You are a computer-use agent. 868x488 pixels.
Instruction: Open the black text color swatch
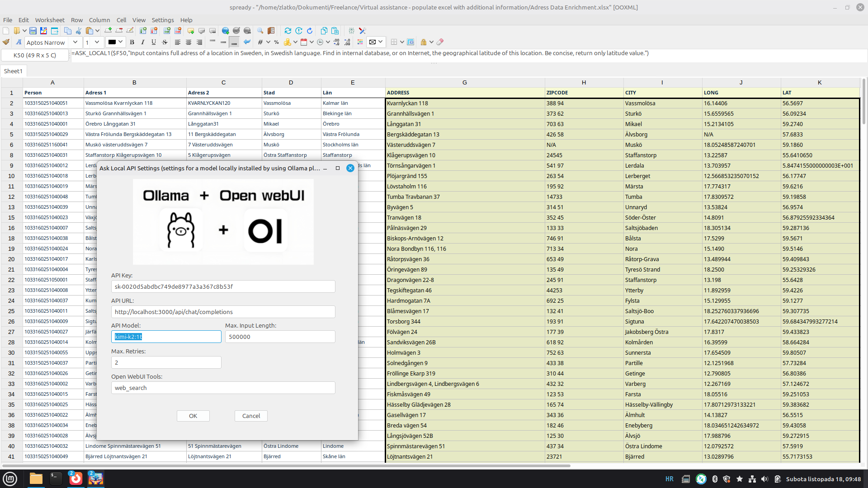point(112,42)
